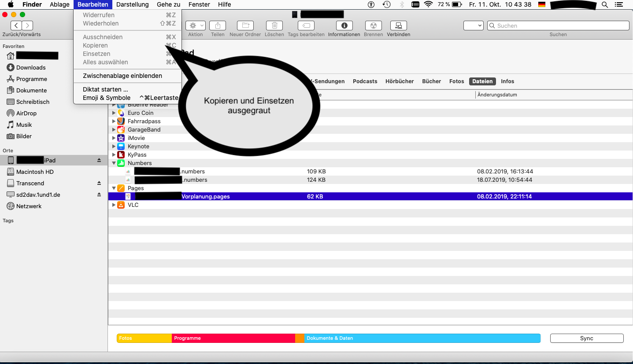
Task: Open the Aktion gear dropdown in the toolbar
Action: click(x=196, y=26)
